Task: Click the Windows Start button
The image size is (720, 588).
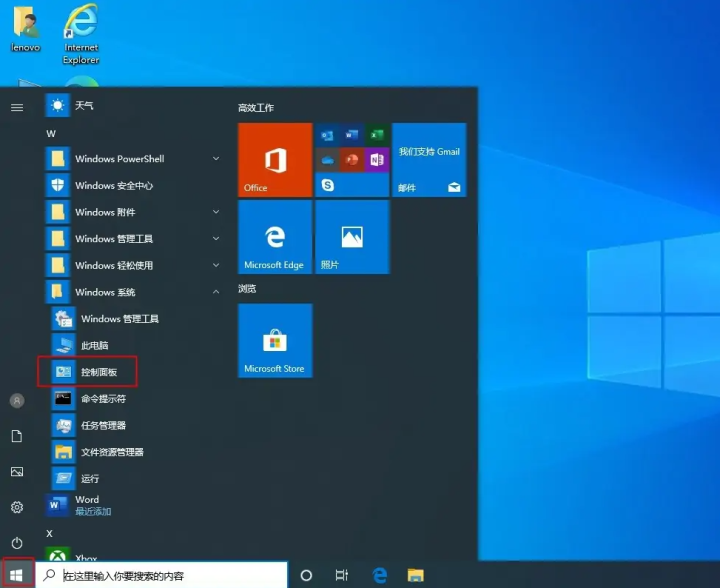Action: [x=17, y=575]
